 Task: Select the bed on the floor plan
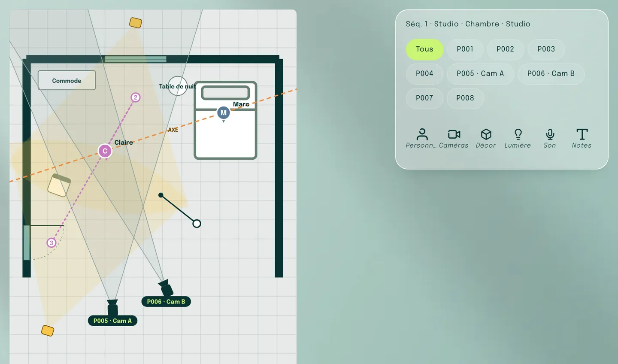226,120
